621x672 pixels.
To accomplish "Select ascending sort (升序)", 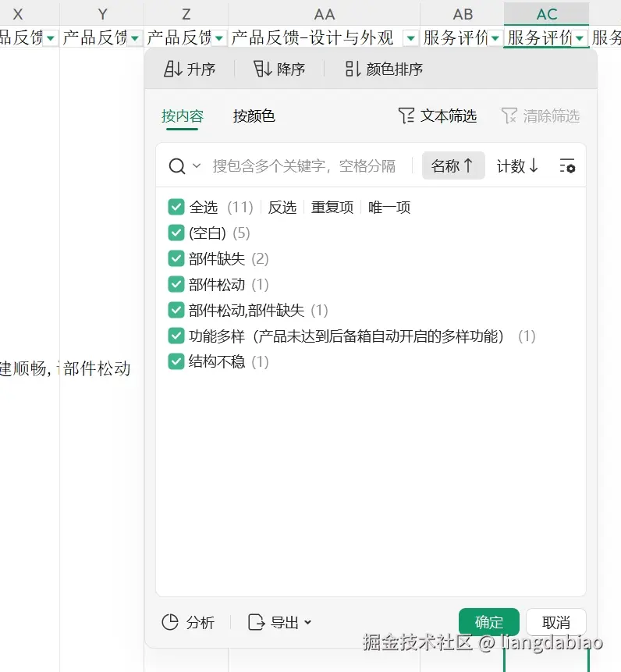I will point(191,69).
